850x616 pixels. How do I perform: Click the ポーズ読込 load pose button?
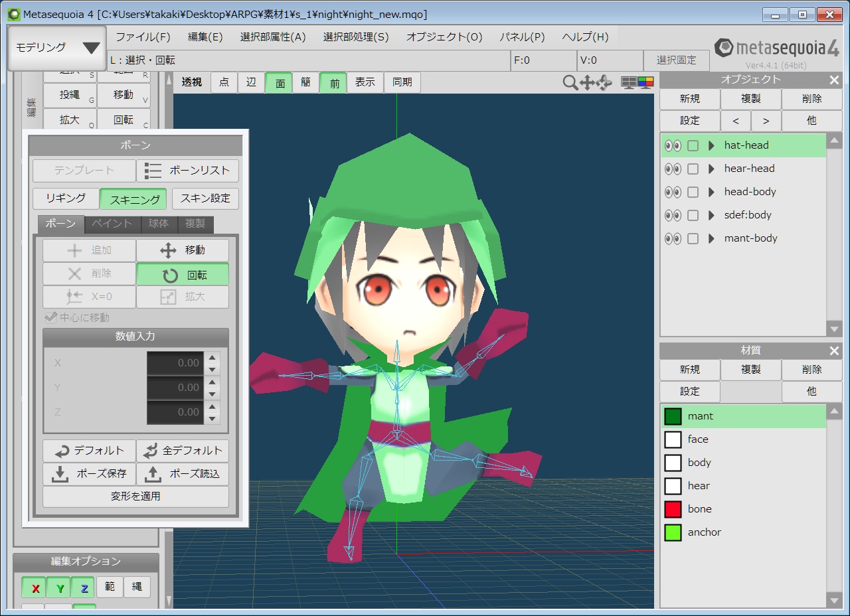click(x=183, y=474)
